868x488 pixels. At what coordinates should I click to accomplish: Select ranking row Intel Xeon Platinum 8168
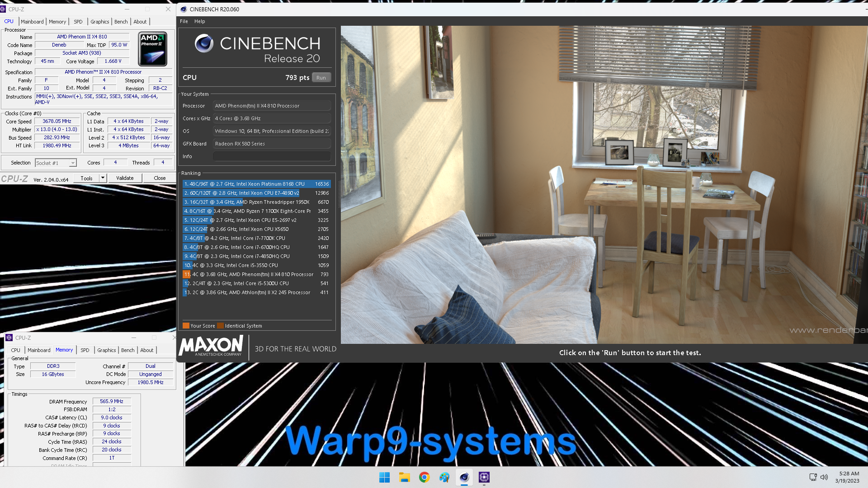click(x=256, y=184)
